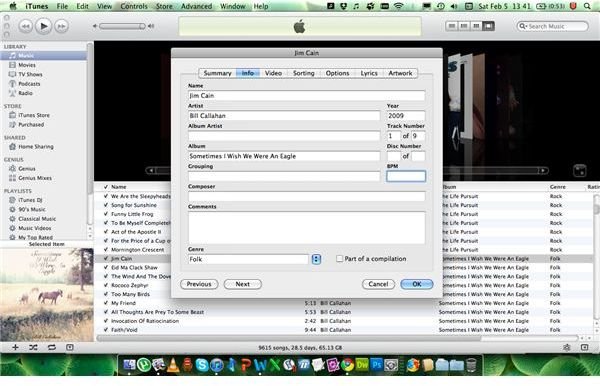Open VLC from the Dock

(x=173, y=365)
